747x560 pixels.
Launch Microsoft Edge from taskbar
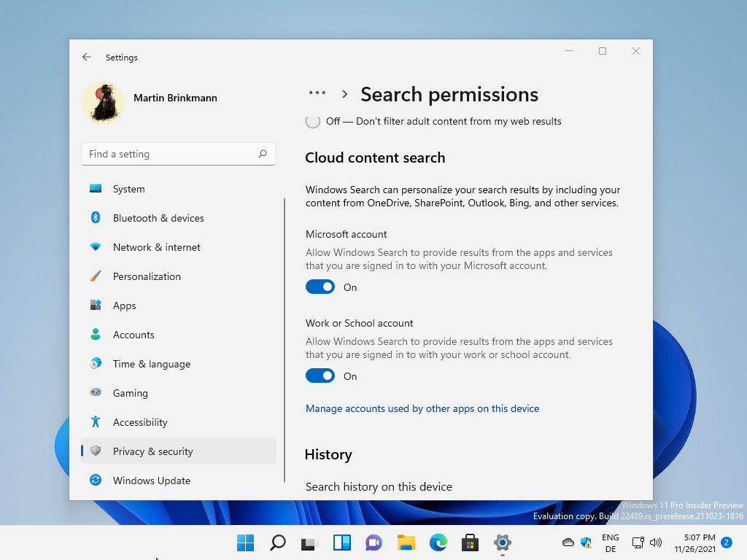pos(438,542)
